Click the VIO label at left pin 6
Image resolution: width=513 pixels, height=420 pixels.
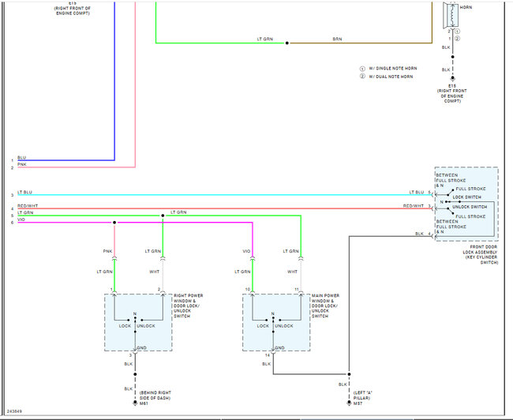coord(21,219)
